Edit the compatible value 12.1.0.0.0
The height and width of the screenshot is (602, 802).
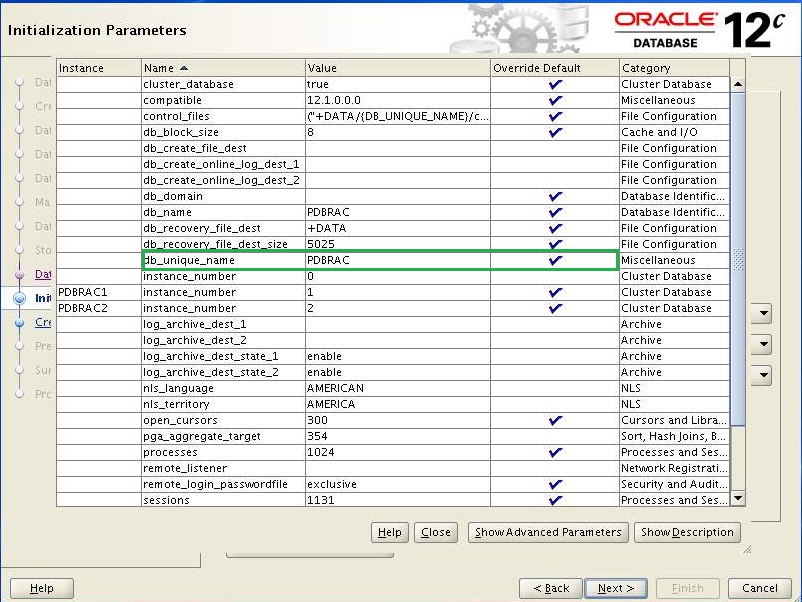point(397,100)
